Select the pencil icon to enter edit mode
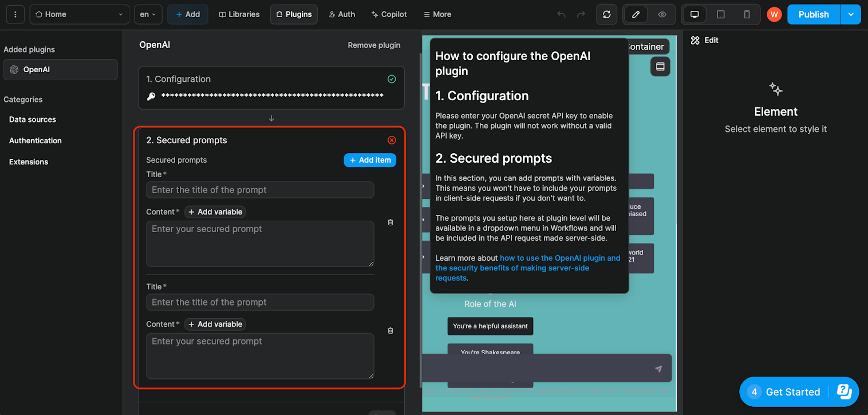 point(636,14)
